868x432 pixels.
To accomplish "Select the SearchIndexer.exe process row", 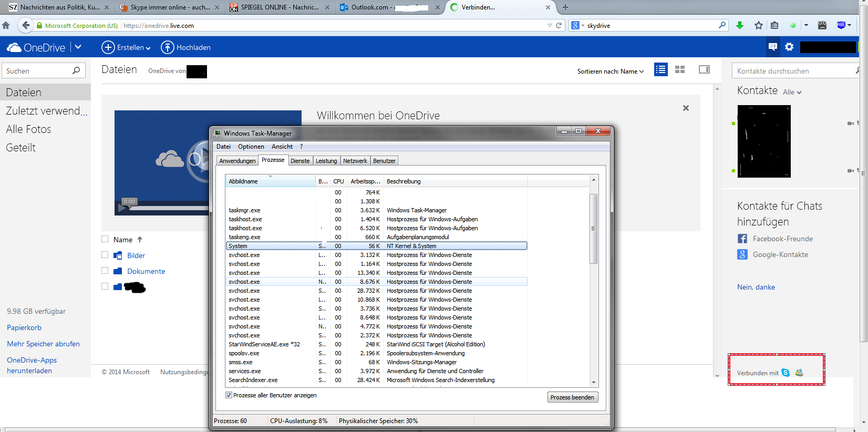I will pos(376,380).
